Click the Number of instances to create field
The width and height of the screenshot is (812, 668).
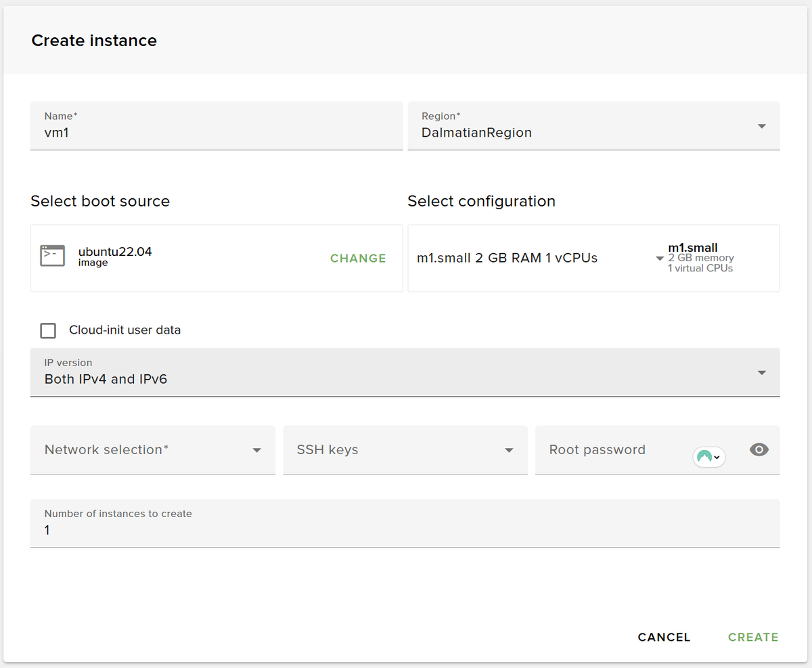[405, 523]
